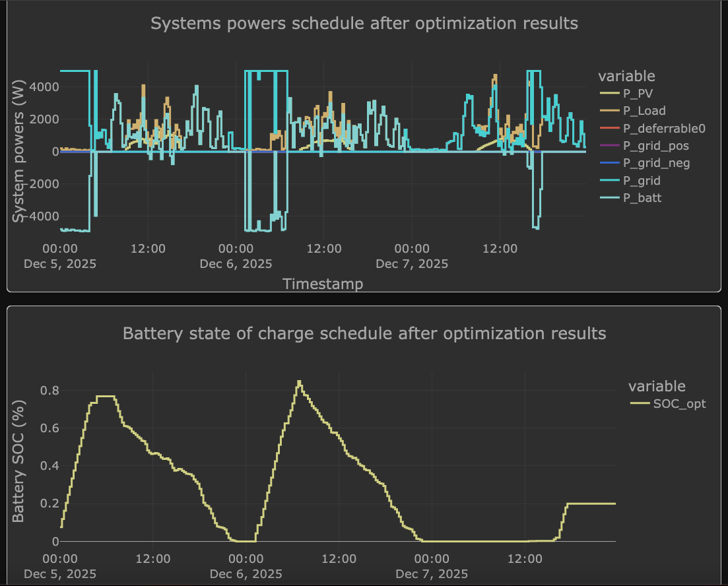Toggle the P_Load legend entry
The width and height of the screenshot is (728, 586).
point(633,110)
